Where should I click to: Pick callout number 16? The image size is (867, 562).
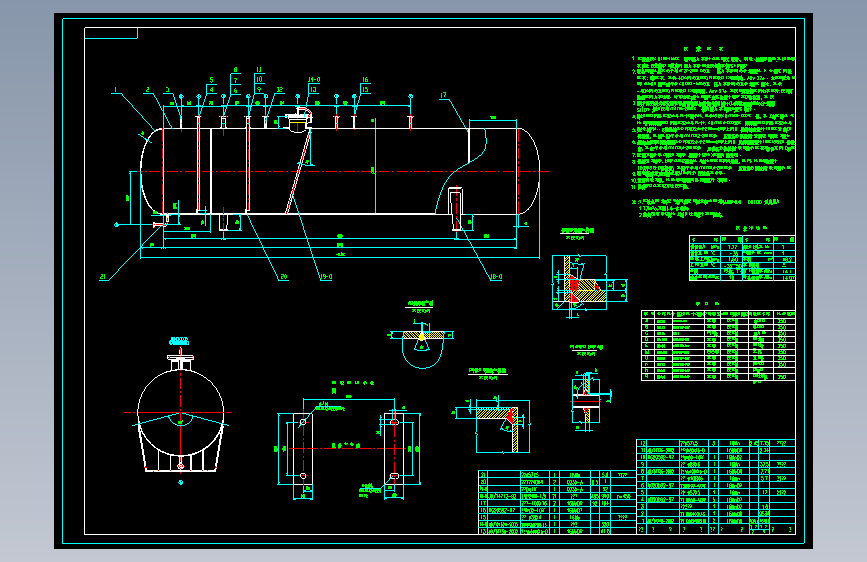[365, 80]
